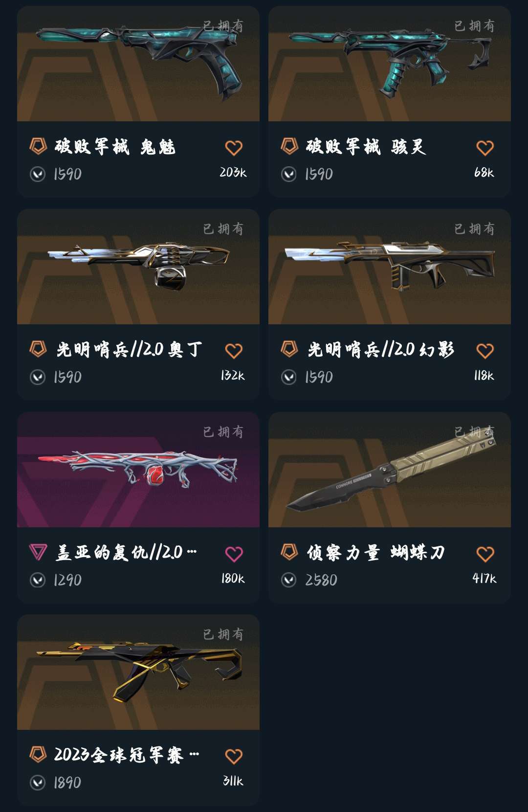Open the 破败军械 骇灵 weapon thumbnail
Screen dimensions: 528x812
pyautogui.click(x=390, y=64)
